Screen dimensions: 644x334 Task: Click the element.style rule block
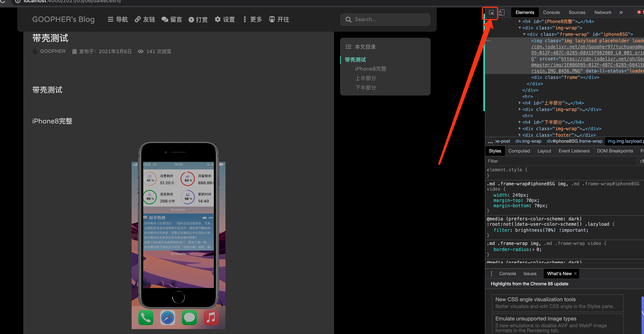click(x=565, y=173)
